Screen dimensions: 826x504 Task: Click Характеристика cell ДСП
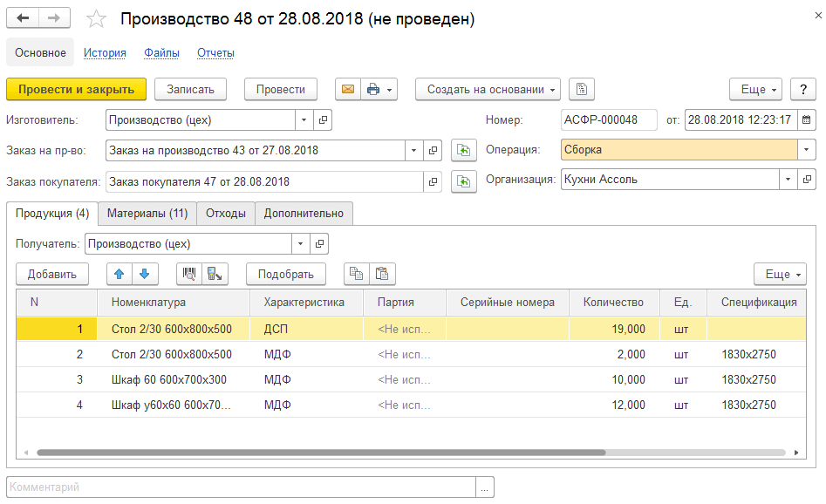pos(307,329)
